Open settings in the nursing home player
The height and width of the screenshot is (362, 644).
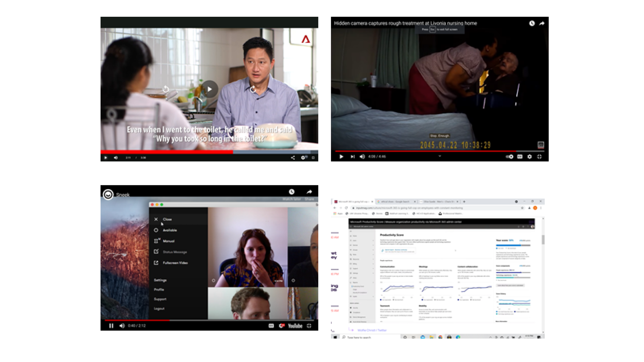[530, 157]
